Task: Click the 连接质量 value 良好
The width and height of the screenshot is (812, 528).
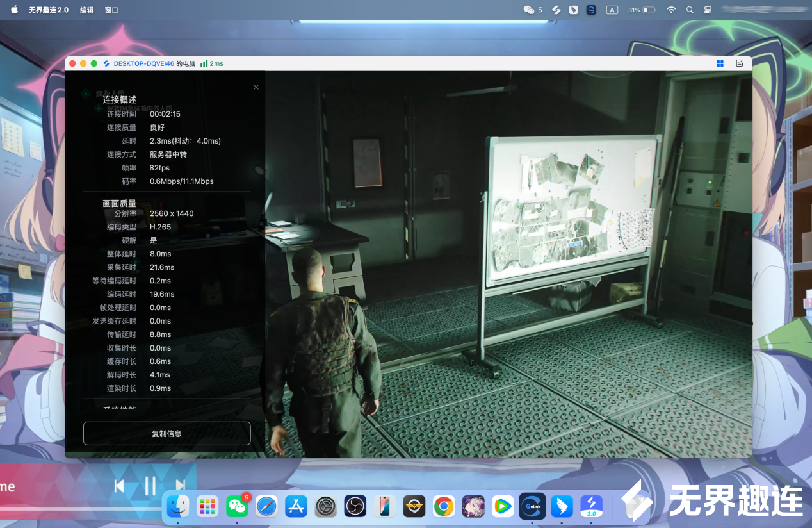Action: point(157,128)
